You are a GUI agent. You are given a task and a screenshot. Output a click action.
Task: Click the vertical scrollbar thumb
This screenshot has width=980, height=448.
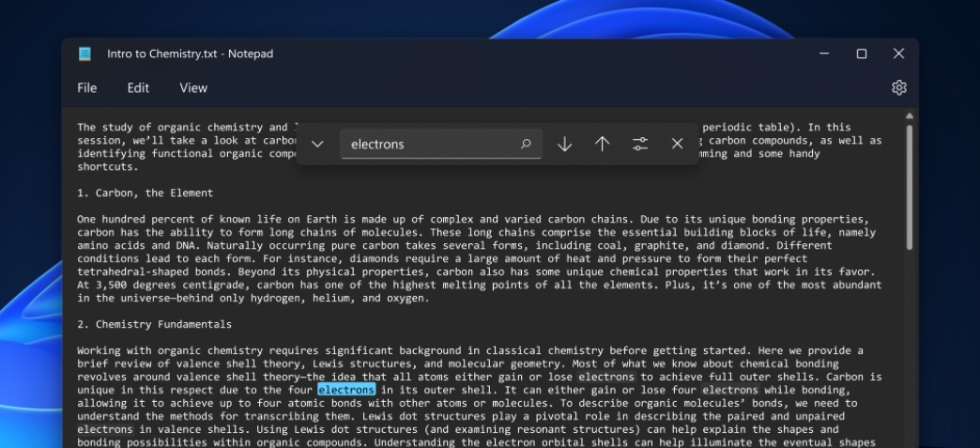910,188
